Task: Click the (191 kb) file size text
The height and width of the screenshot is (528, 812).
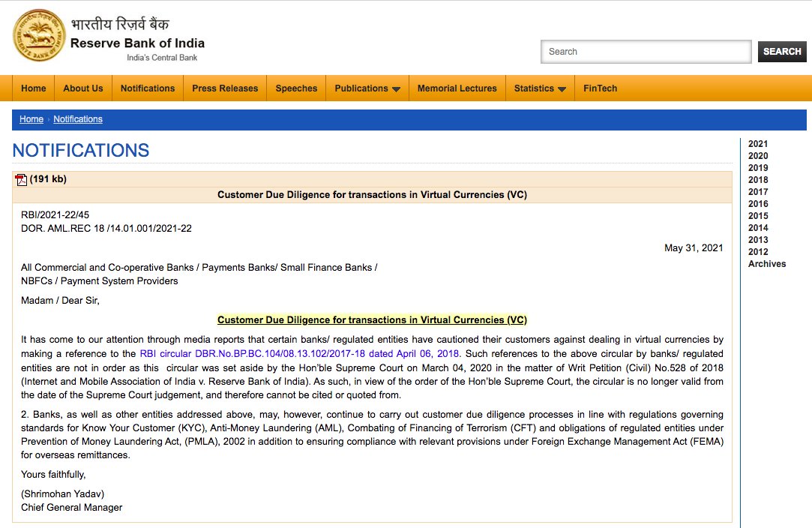Action: (x=48, y=178)
